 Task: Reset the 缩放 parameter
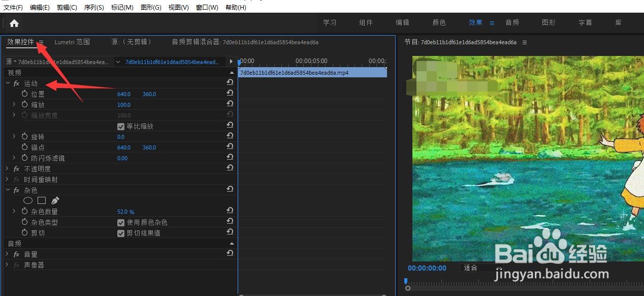point(230,104)
